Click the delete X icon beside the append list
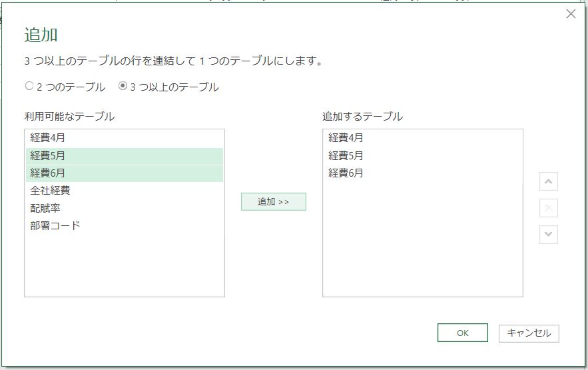Image resolution: width=588 pixels, height=370 pixels. click(548, 208)
